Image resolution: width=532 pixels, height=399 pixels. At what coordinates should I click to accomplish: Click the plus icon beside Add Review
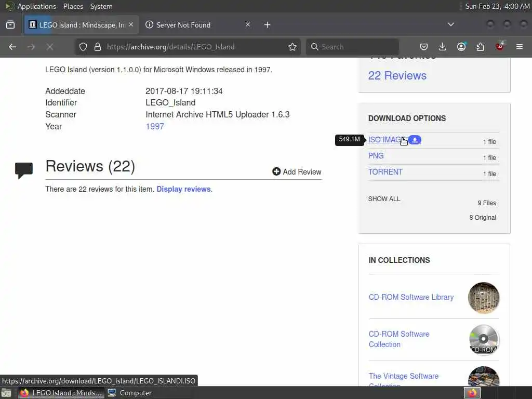point(276,171)
